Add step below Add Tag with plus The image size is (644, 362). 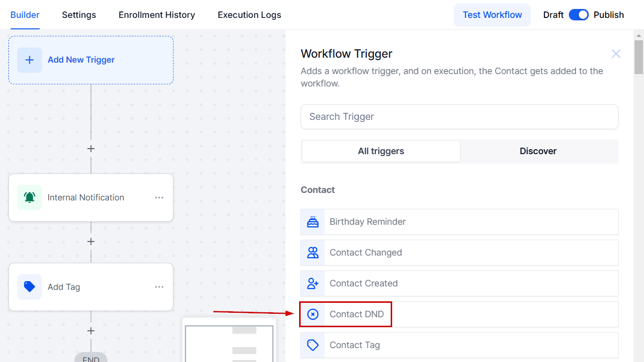(x=91, y=331)
